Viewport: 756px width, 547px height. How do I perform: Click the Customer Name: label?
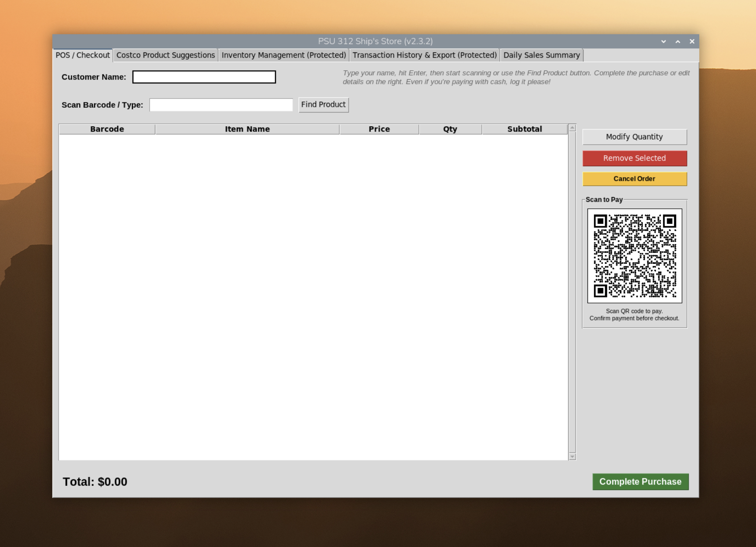tap(94, 77)
